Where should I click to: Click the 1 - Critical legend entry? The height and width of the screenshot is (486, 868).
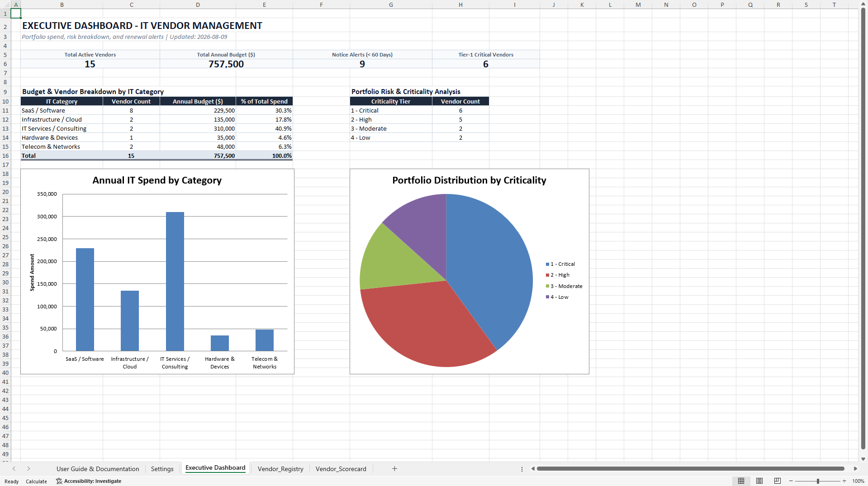pyautogui.click(x=560, y=264)
